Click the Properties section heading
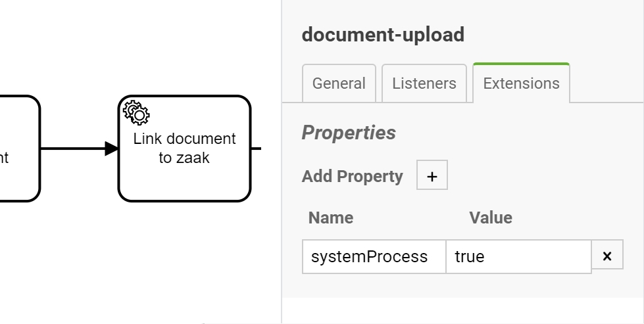 [x=349, y=133]
